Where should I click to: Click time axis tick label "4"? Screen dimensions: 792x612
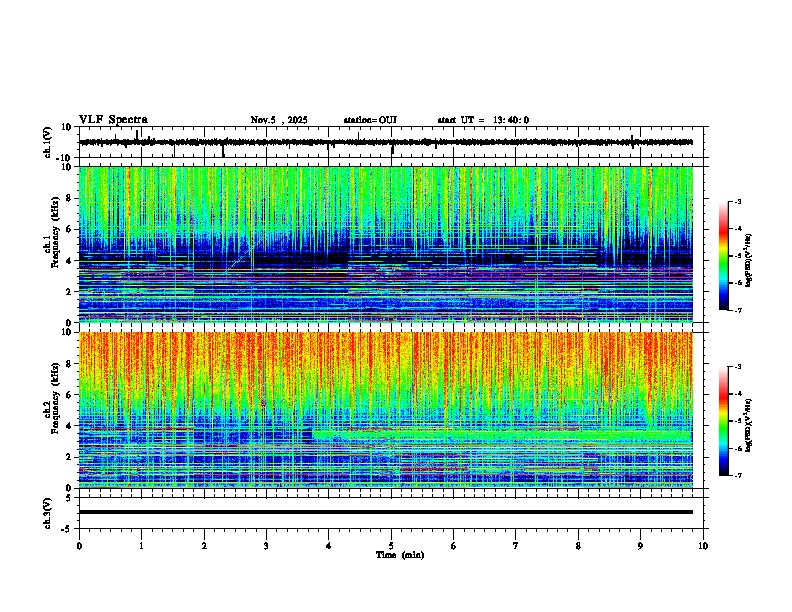click(329, 546)
